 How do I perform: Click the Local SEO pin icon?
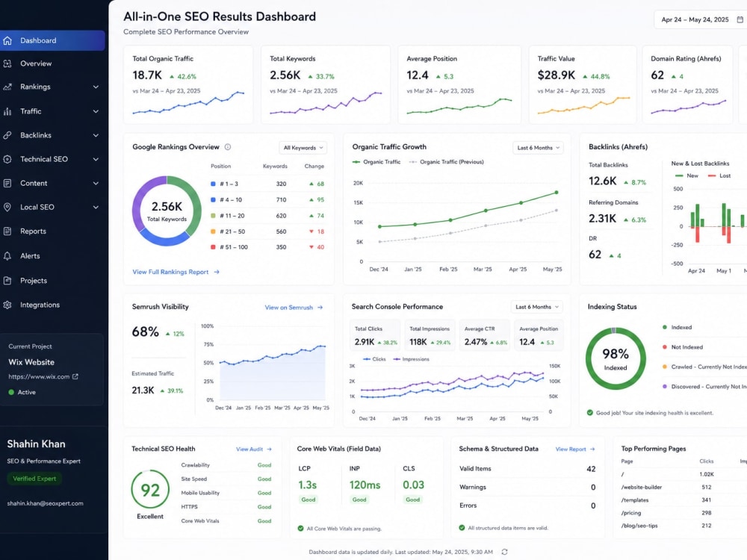pyautogui.click(x=7, y=207)
